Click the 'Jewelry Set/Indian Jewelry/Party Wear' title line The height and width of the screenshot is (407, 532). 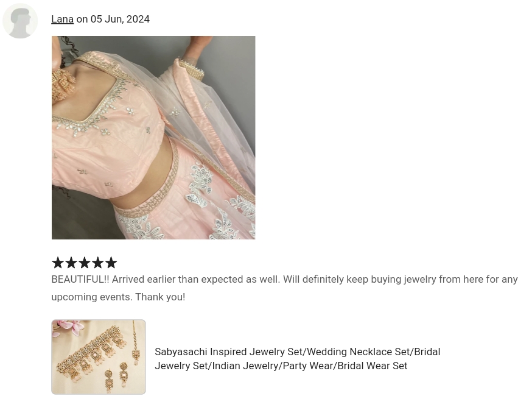281,366
